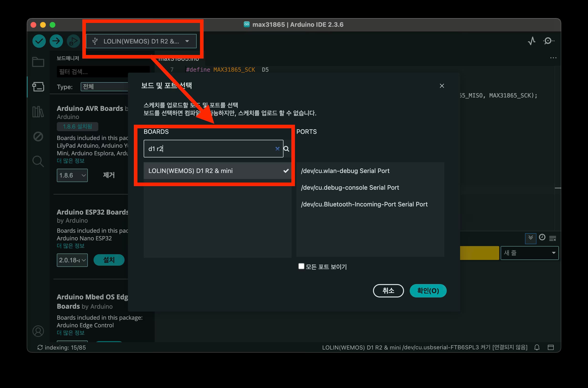Click remove (제거) for Arduino AVR Boards
Viewport: 588px width, 388px height.
click(109, 175)
